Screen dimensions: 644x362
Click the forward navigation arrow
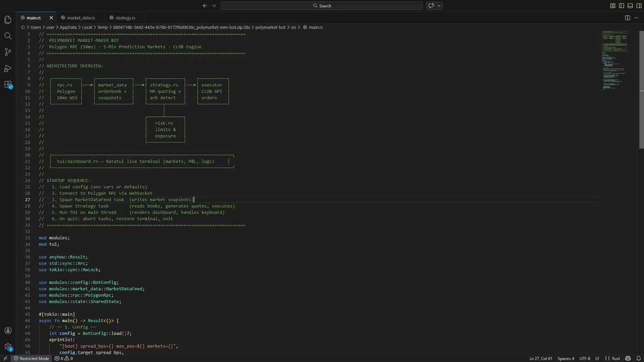click(214, 5)
